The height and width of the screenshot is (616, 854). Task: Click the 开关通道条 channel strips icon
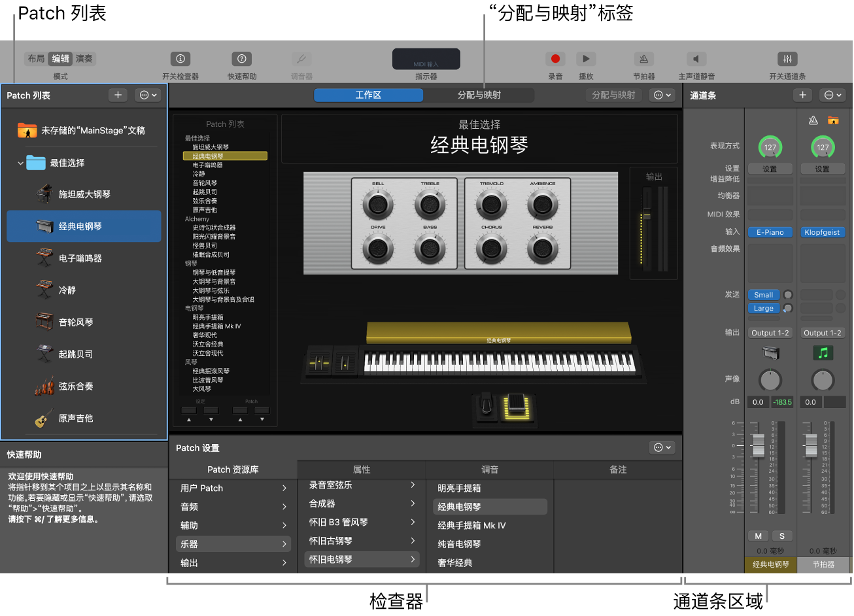(x=787, y=58)
